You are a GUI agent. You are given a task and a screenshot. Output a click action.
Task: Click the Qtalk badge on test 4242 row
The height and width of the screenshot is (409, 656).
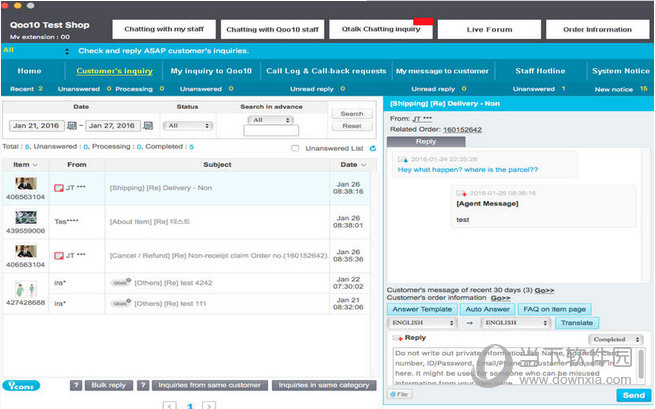[120, 283]
